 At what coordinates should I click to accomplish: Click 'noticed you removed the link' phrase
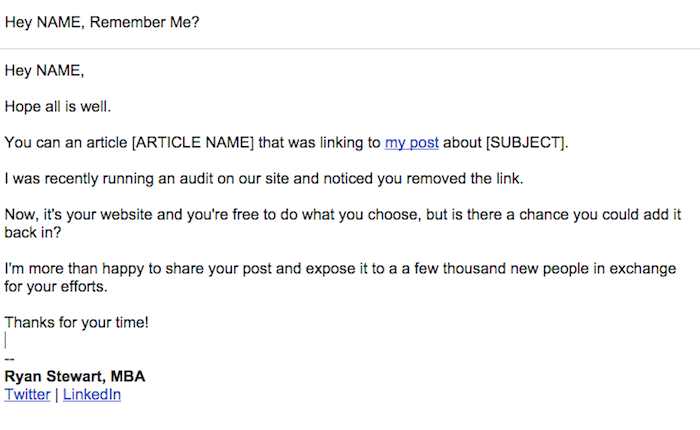(423, 178)
